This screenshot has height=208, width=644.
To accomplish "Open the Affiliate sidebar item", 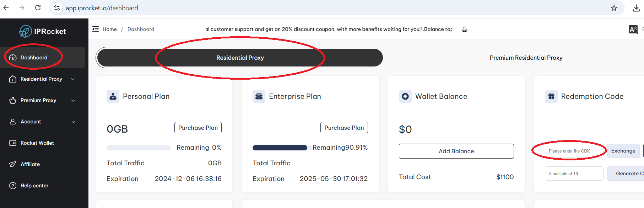I will click(x=30, y=164).
